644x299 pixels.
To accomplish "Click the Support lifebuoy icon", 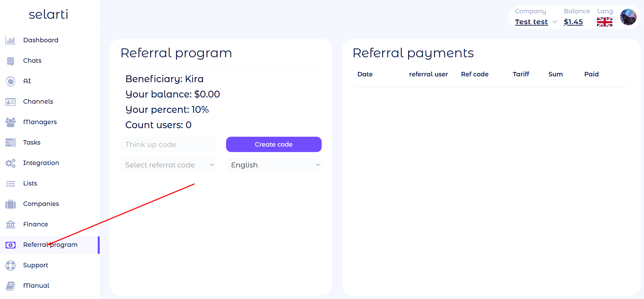I will (x=11, y=265).
